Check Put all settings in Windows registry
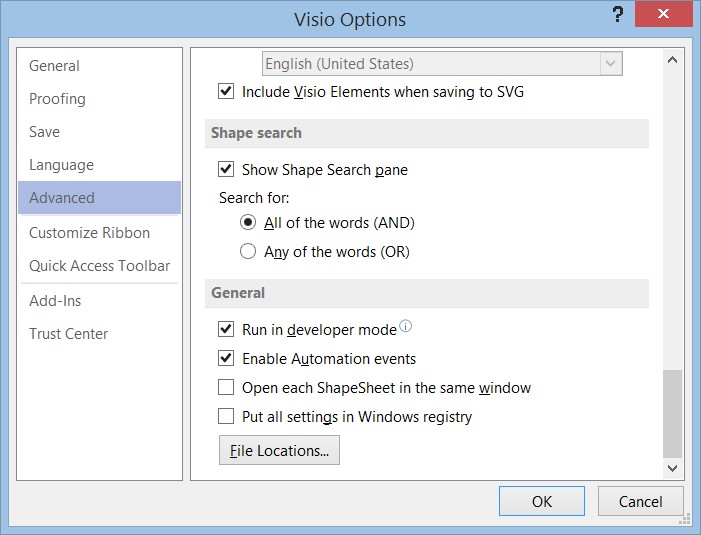 226,416
